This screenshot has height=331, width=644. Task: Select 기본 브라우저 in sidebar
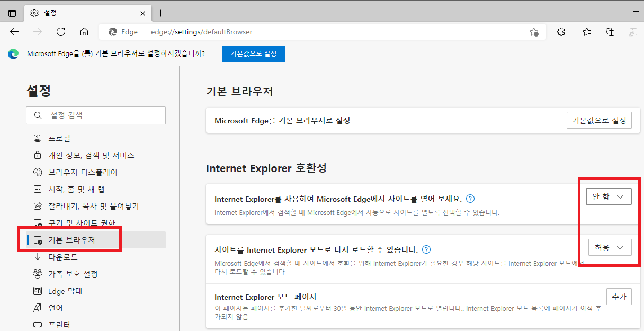pyautogui.click(x=96, y=240)
